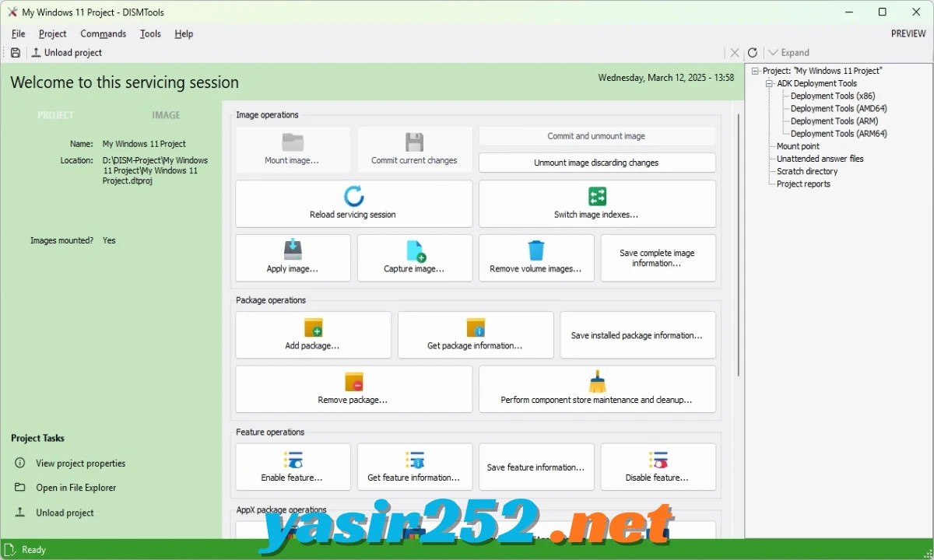Click Save complete image information button
934x560 pixels.
pos(658,258)
